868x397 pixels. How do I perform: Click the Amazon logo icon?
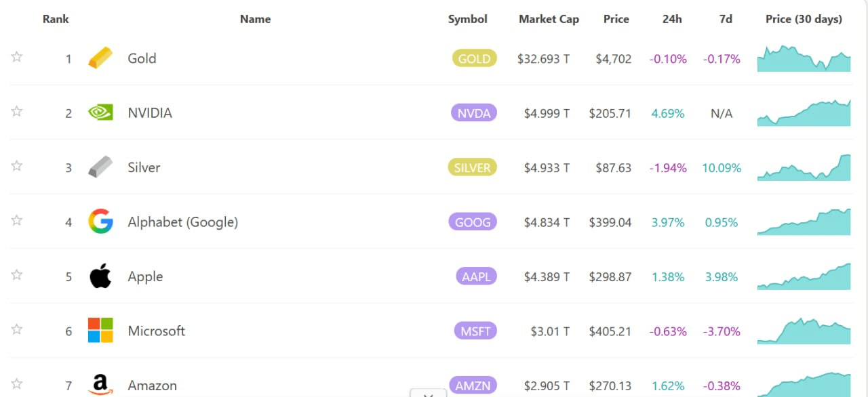(100, 385)
